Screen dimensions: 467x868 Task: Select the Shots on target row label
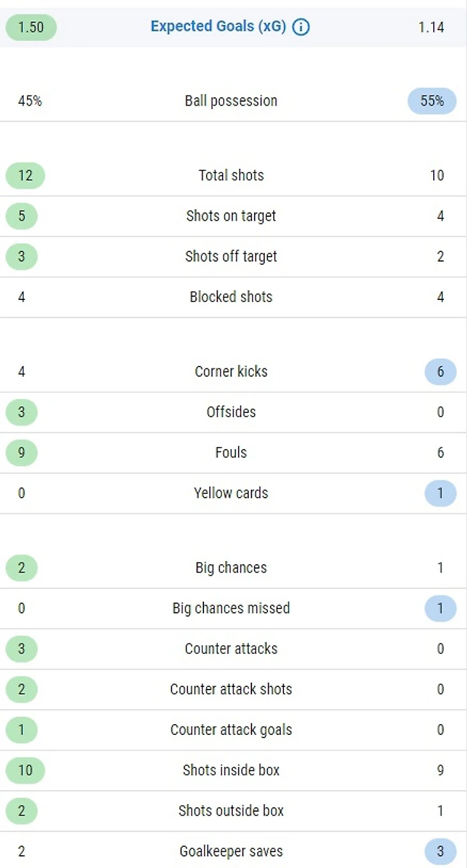tap(231, 216)
